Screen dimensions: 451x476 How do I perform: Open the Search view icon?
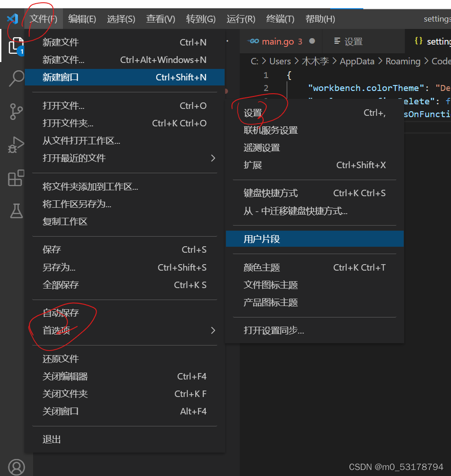click(x=16, y=79)
